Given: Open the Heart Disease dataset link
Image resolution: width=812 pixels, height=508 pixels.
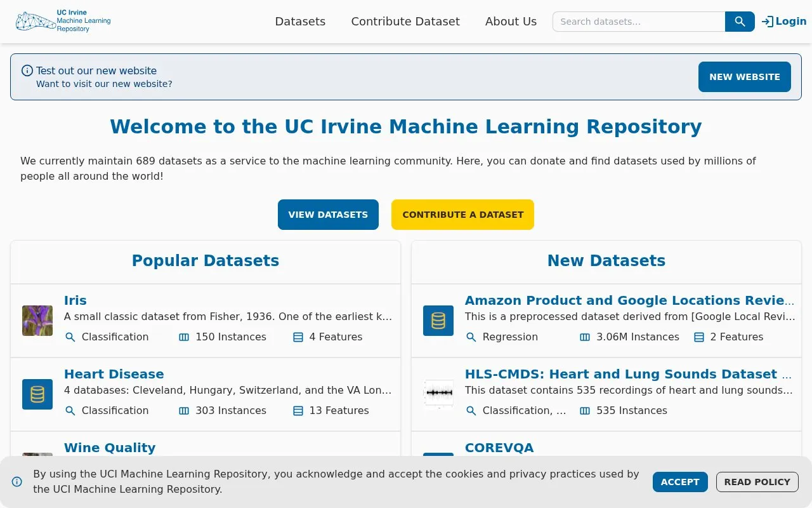Looking at the screenshot, I should (x=114, y=374).
